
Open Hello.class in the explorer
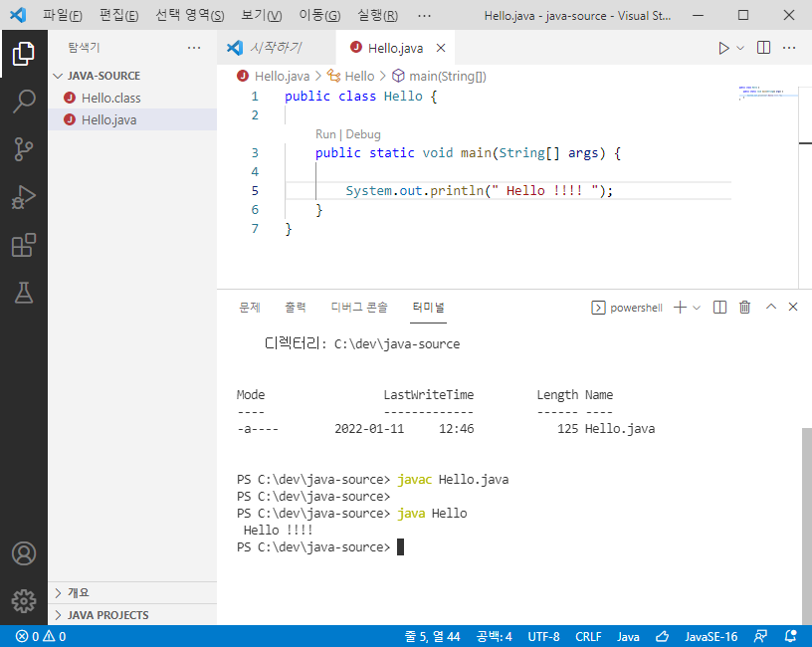132,98
